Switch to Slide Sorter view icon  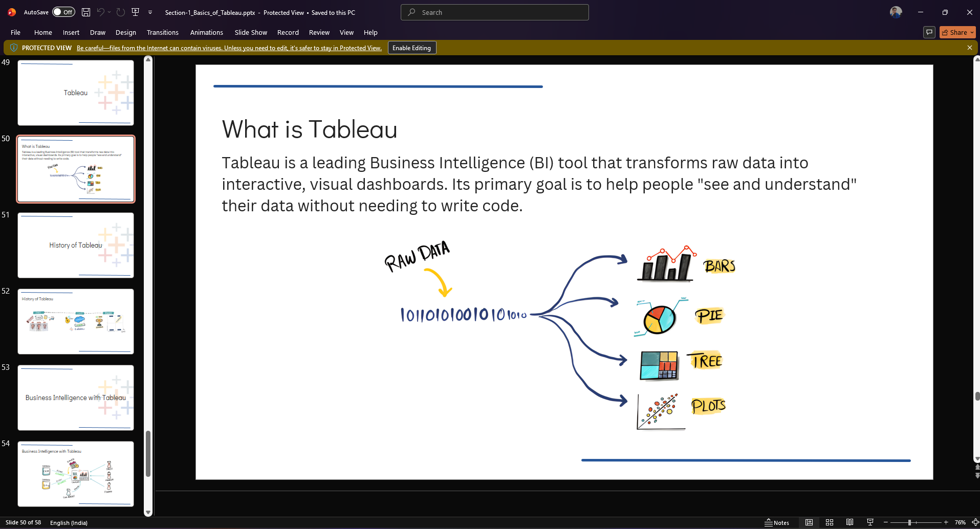[830, 522]
